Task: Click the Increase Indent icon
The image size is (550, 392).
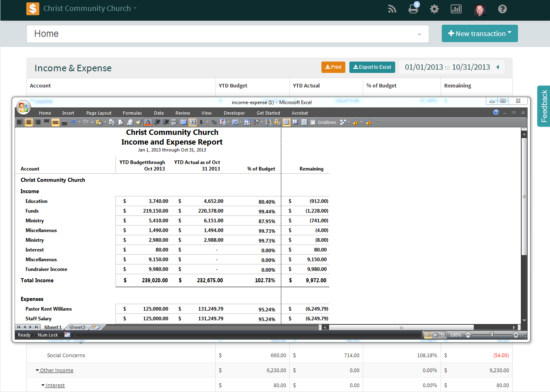Action: tap(166, 122)
